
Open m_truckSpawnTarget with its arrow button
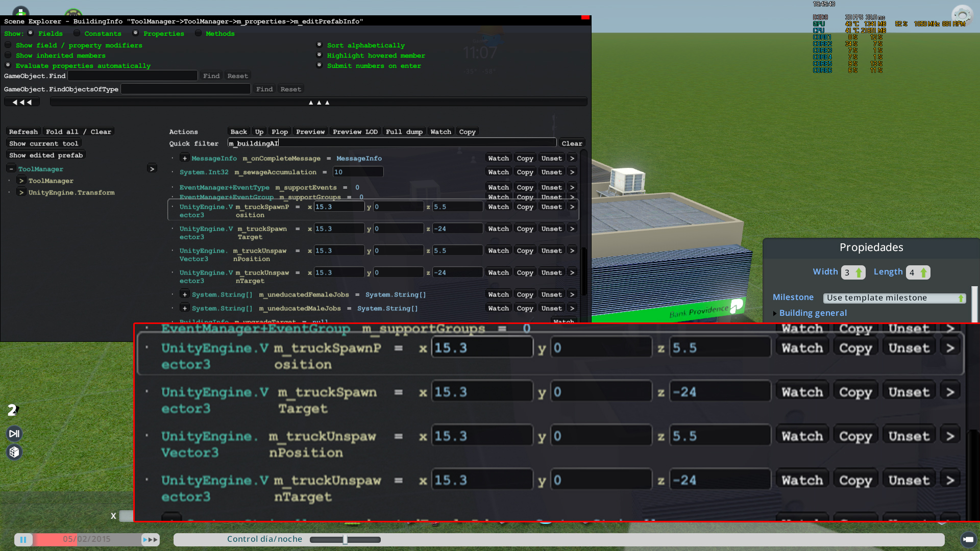(572, 229)
